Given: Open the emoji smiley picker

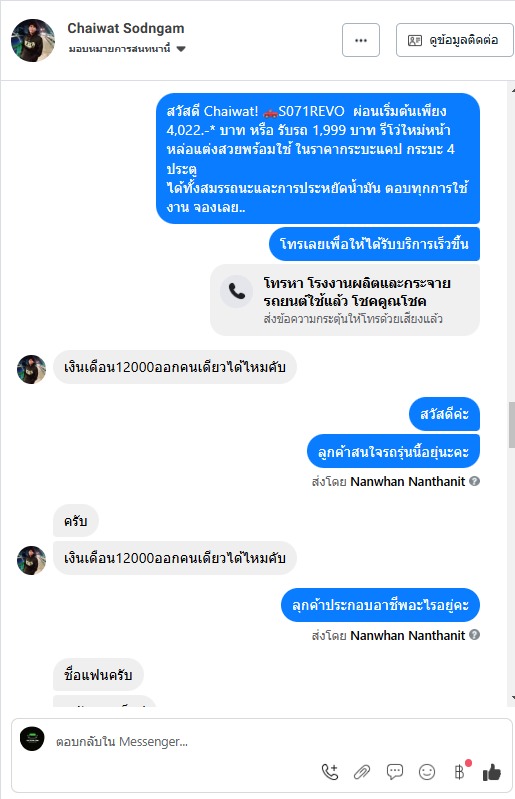Looking at the screenshot, I should 427,772.
